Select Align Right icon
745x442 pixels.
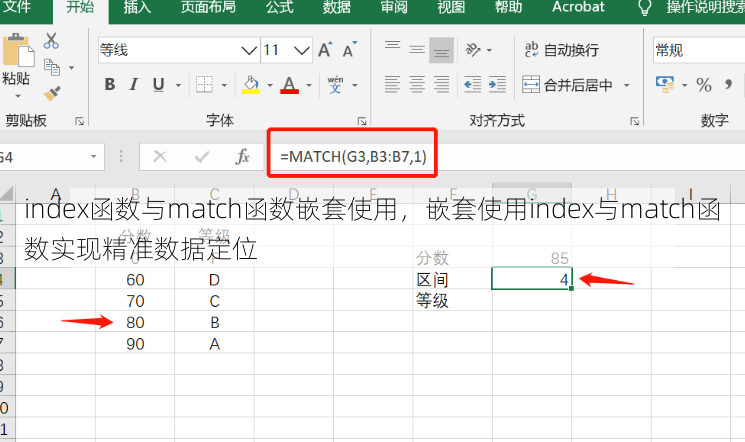(x=441, y=85)
